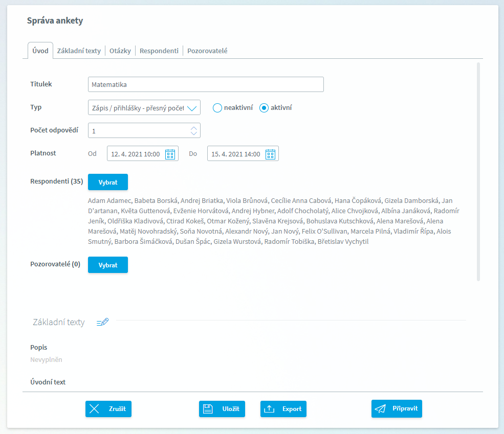Click the Základní texty section heading
Screen dimensions: 504x434
point(59,322)
